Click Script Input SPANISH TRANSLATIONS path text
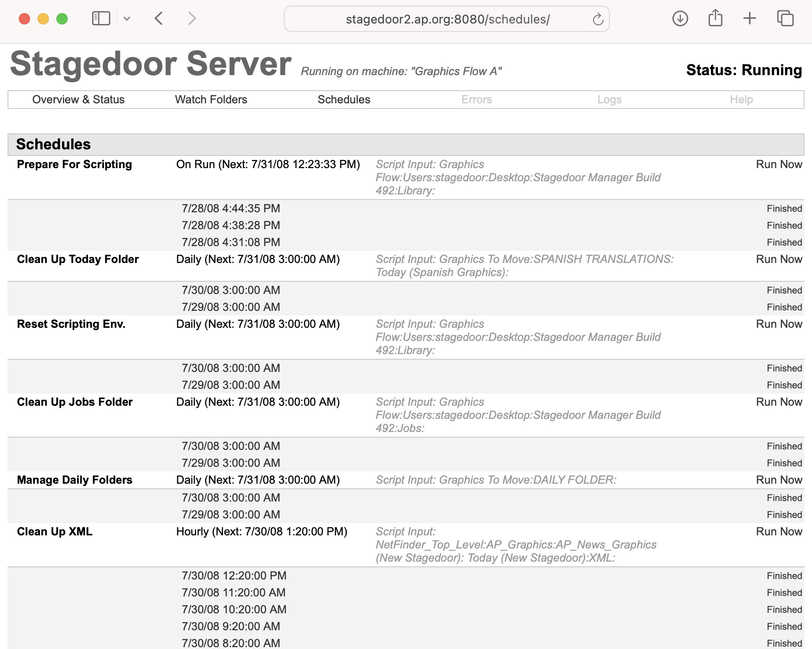Image resolution: width=812 pixels, height=649 pixels. [x=524, y=266]
